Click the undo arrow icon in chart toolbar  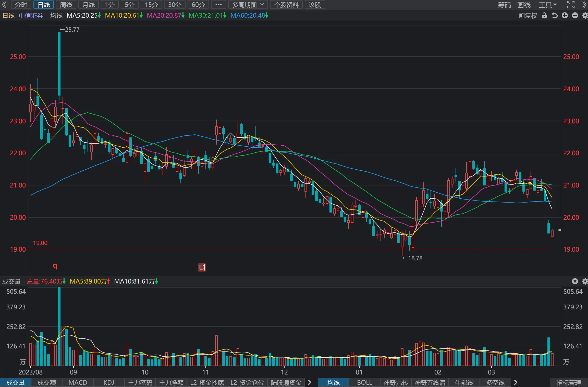coord(555,16)
